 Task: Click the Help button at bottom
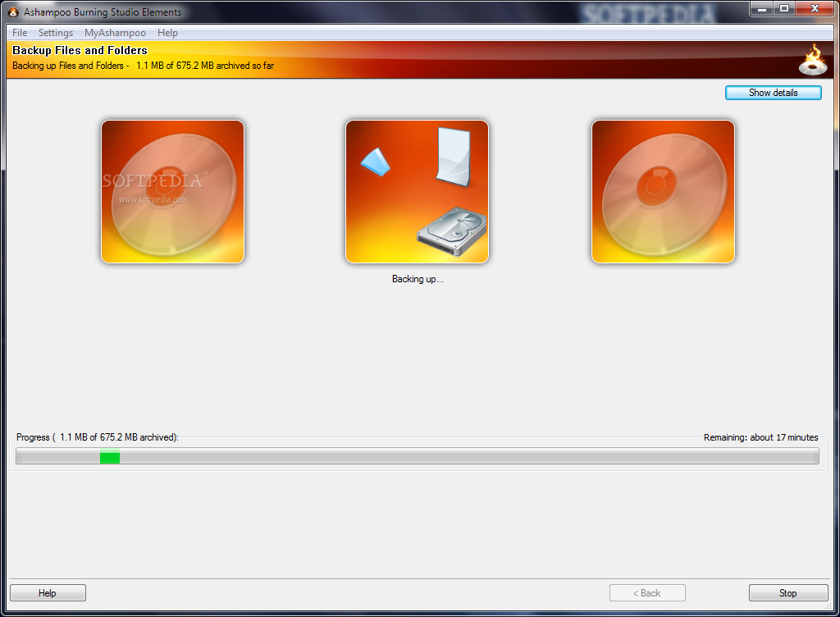tap(48, 593)
